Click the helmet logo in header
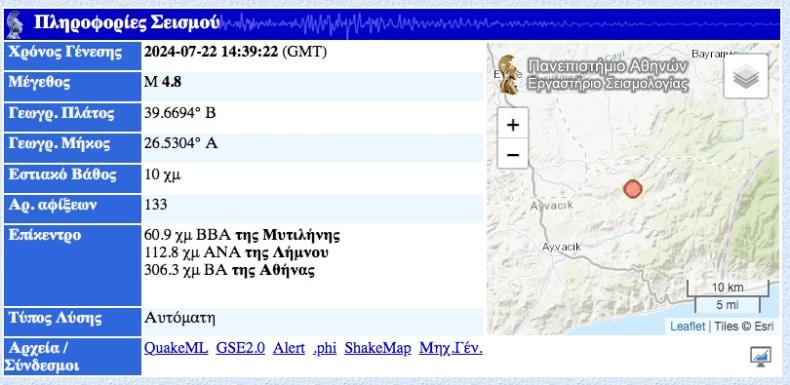The width and height of the screenshot is (790, 385). tap(14, 24)
